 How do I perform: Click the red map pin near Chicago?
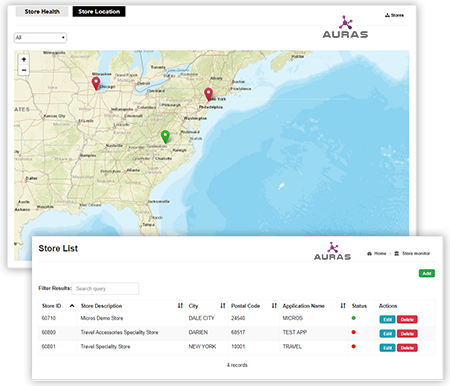(96, 83)
